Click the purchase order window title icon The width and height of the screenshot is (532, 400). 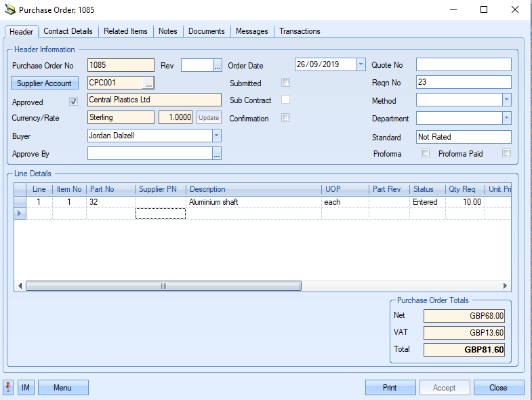pos(9,10)
